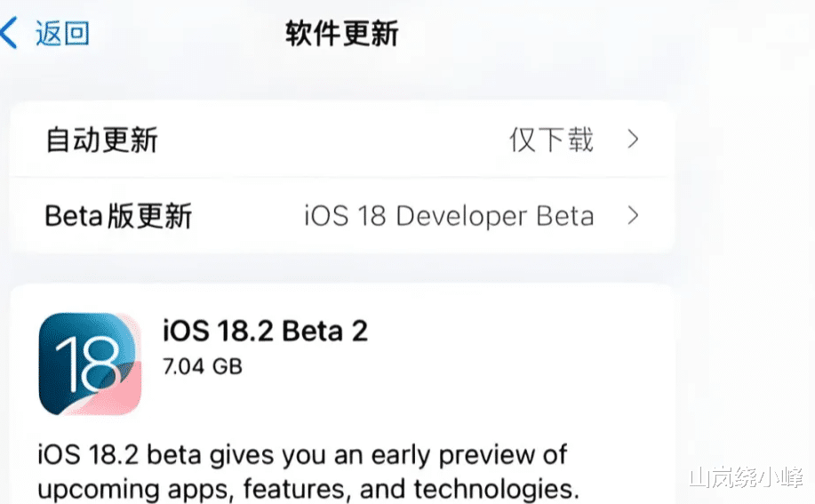Tap the iOS 18 update icon
The image size is (815, 504).
pos(90,364)
